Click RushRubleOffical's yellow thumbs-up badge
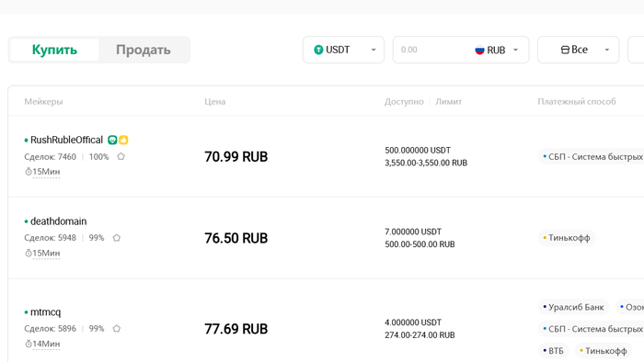This screenshot has width=644, height=362. coord(123,141)
